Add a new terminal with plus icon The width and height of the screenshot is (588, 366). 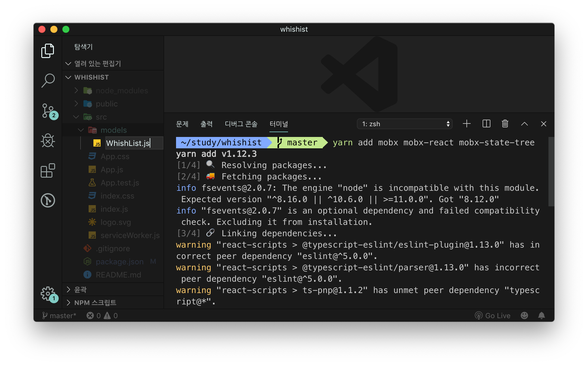[x=466, y=124]
